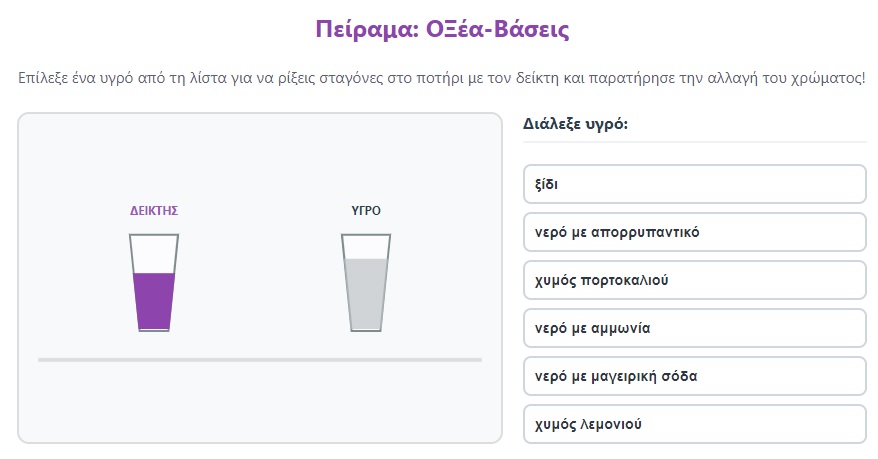Click the empty top of the indicator glass
The height and width of the screenshot is (459, 878).
(154, 254)
